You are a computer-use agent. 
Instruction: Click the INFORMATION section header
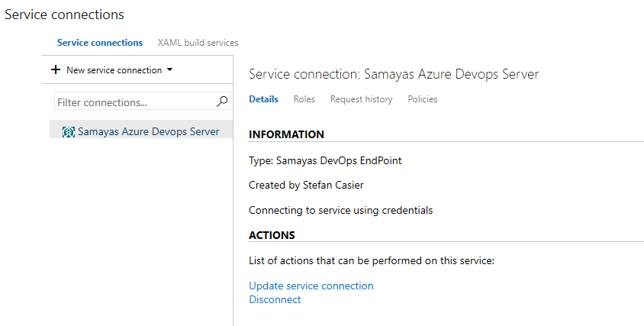[286, 134]
